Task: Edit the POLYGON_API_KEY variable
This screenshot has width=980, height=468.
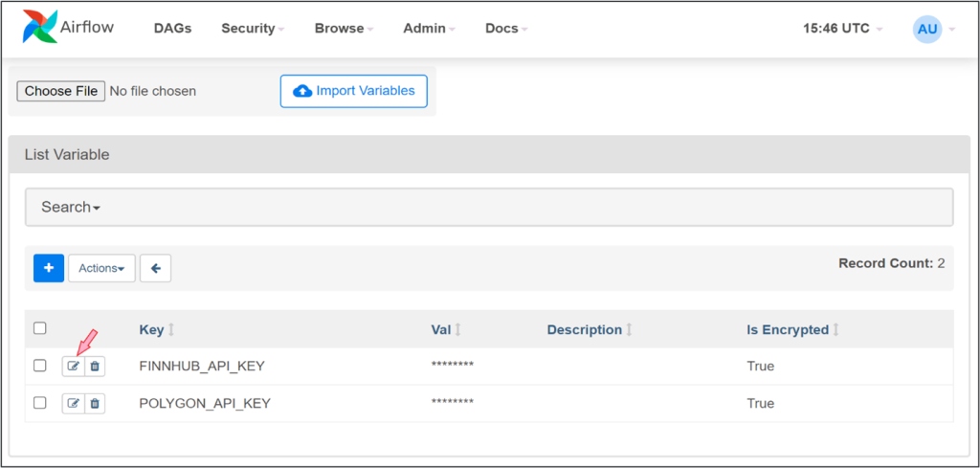Action: 74,404
